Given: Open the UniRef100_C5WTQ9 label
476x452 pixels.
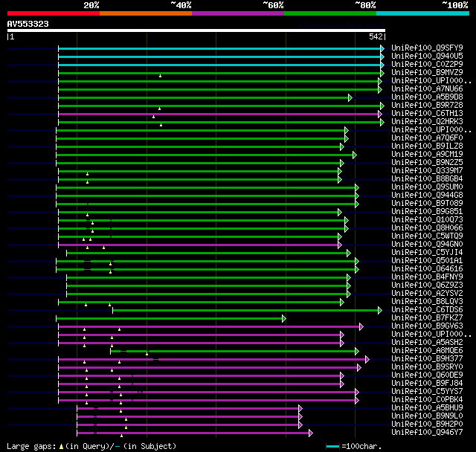Looking at the screenshot, I should coord(427,236).
